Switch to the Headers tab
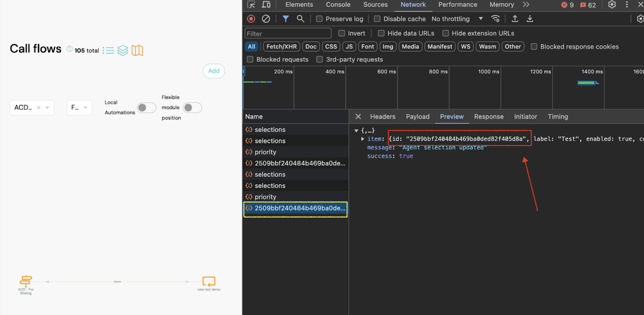 click(x=383, y=116)
